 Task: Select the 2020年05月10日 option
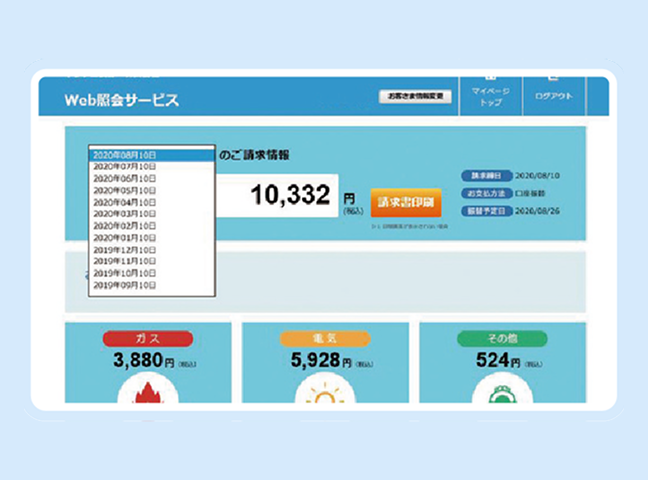[x=152, y=191]
